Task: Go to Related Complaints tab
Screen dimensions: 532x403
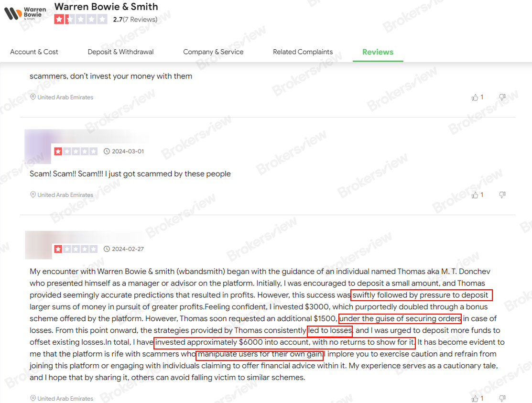Action: point(303,52)
